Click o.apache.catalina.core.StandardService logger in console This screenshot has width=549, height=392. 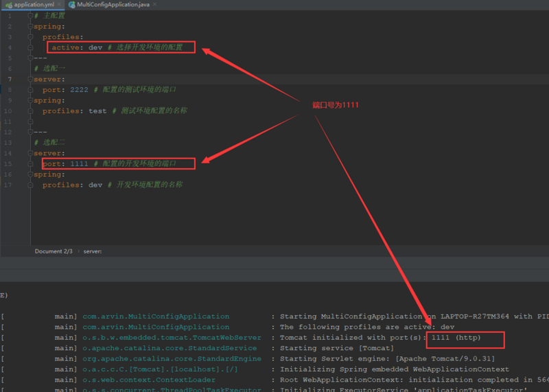coord(170,348)
